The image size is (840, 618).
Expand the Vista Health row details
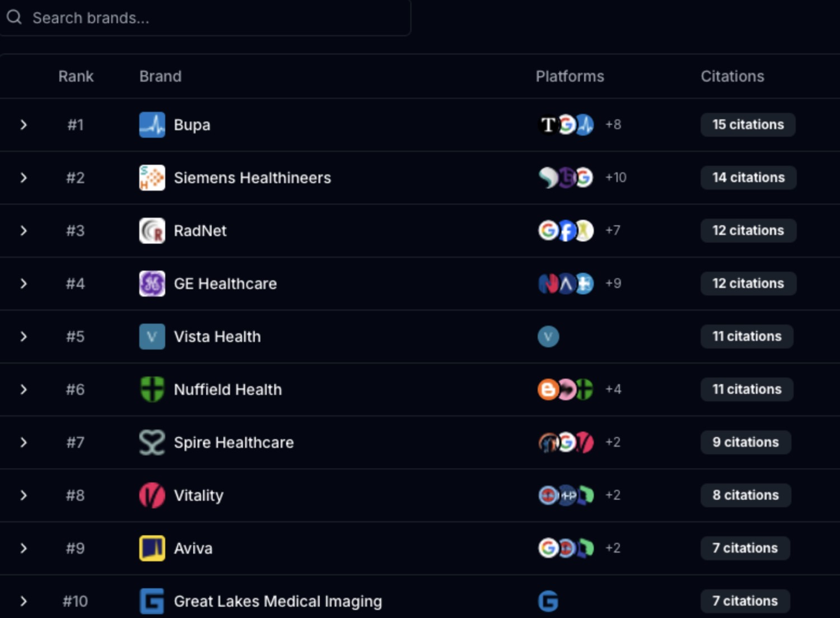pos(24,337)
